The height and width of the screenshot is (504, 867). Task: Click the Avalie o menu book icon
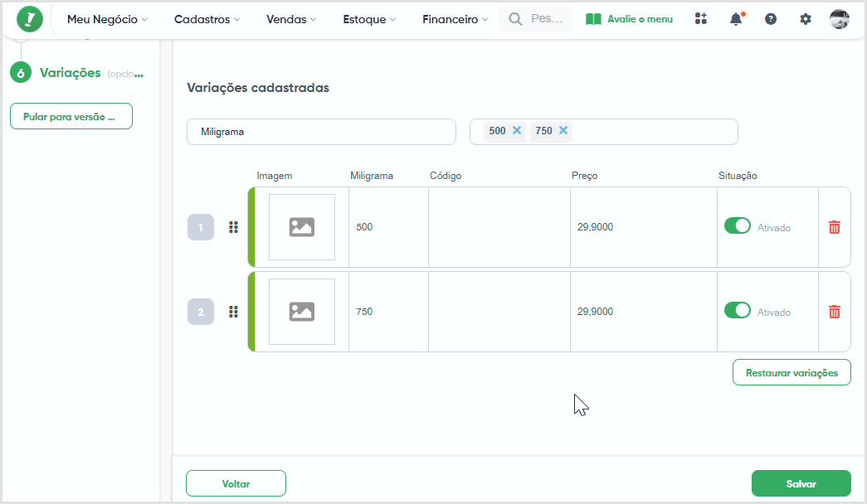(593, 19)
